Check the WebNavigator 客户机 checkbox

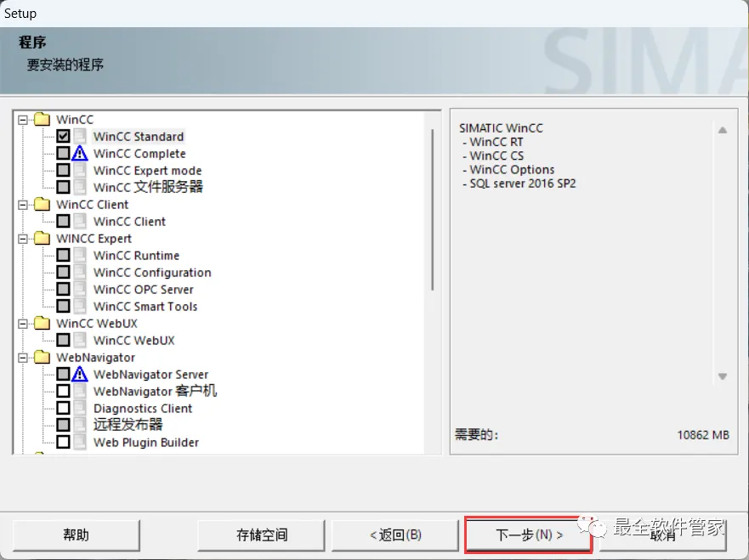[x=63, y=391]
